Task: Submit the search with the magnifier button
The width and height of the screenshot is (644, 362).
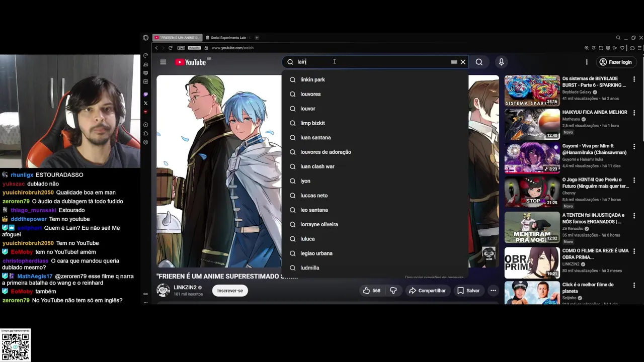Action: 479,62
